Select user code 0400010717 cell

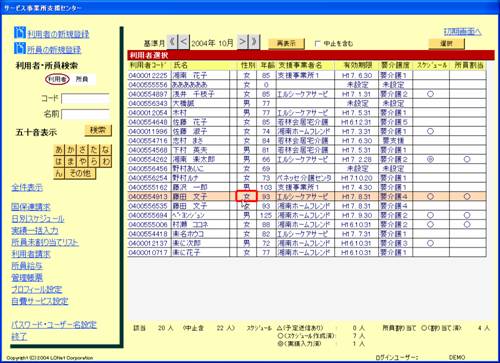pos(148,253)
